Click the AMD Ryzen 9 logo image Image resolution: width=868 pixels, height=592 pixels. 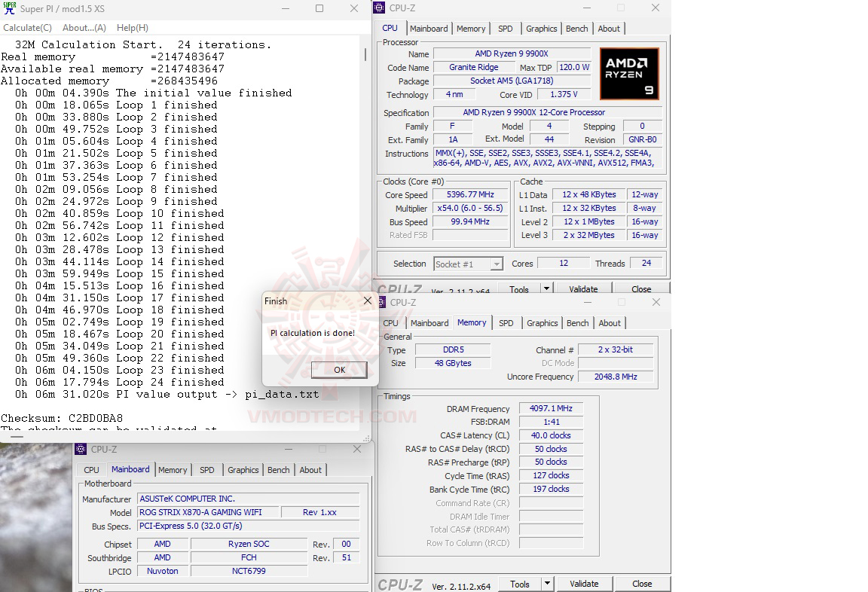(x=629, y=74)
